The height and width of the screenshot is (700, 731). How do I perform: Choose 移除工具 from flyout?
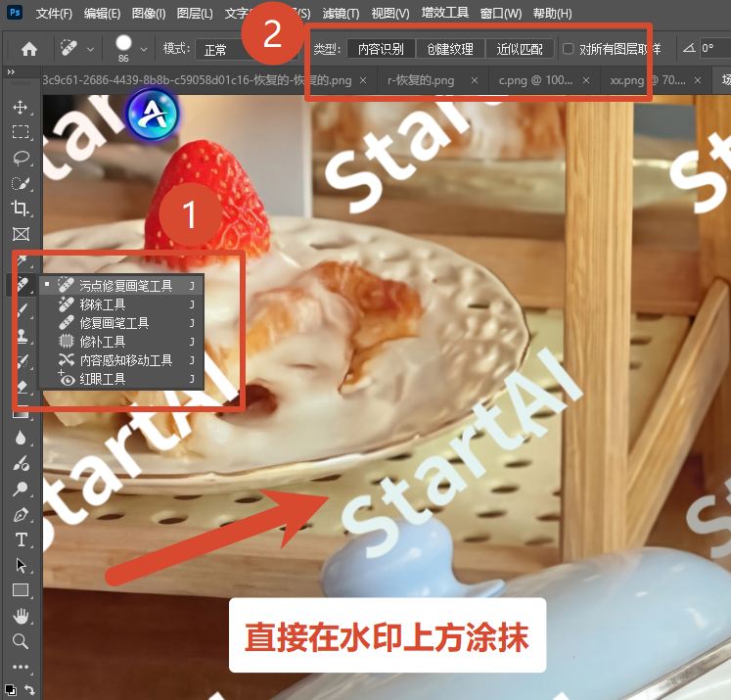click(x=121, y=304)
